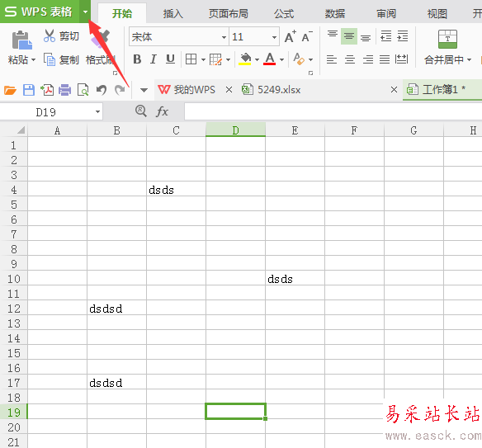Apply red font color A
482x448 pixels.
[270, 59]
